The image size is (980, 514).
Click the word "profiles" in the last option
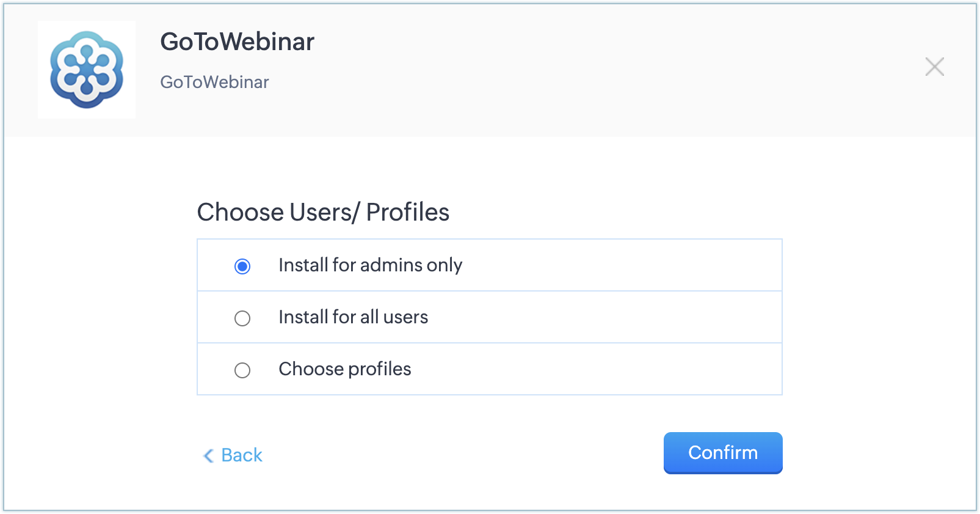pos(379,369)
